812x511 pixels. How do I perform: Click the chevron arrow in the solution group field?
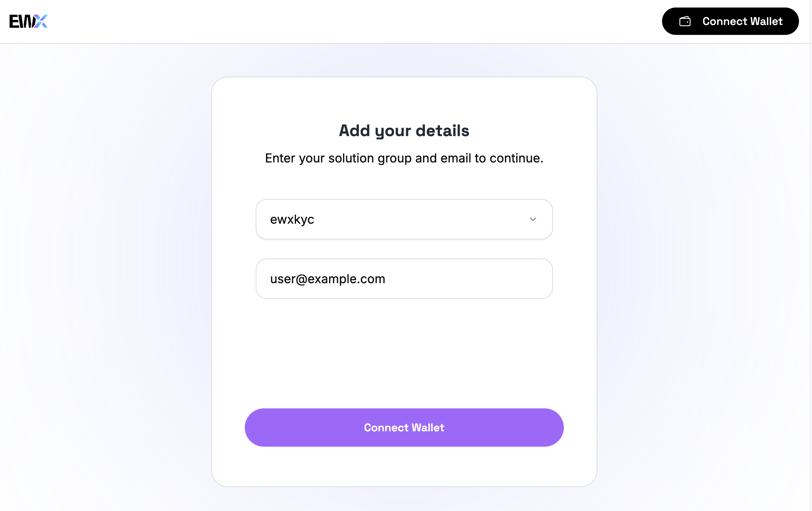point(533,219)
